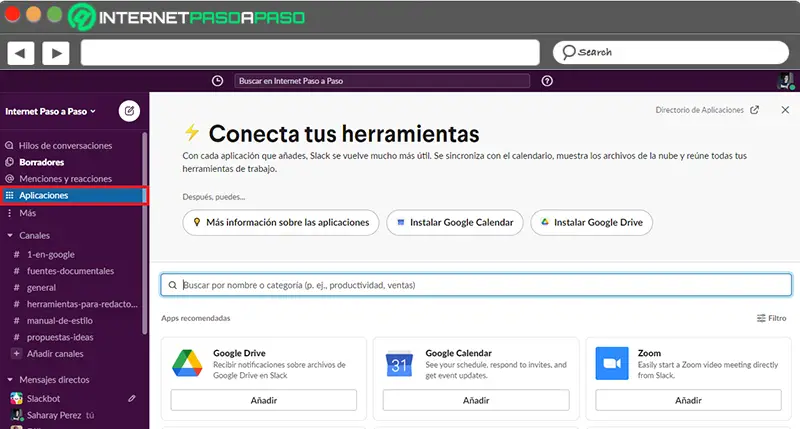This screenshot has width=800, height=429.
Task: Collapse the Canales section
Action: 10,235
